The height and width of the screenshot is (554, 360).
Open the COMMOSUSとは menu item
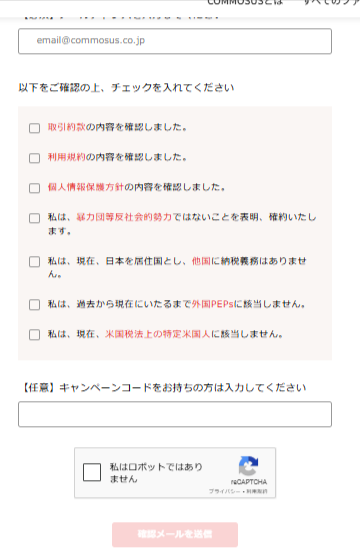tap(245, 2)
